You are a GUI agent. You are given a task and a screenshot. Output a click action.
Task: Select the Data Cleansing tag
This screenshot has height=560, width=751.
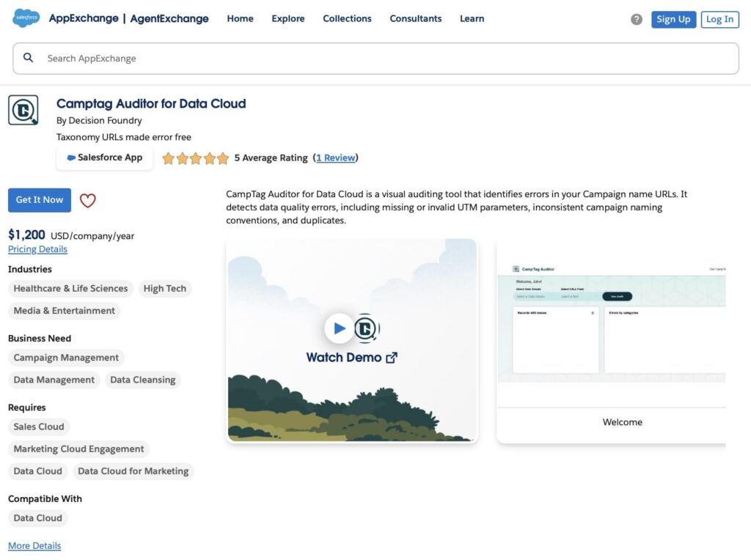tap(143, 380)
